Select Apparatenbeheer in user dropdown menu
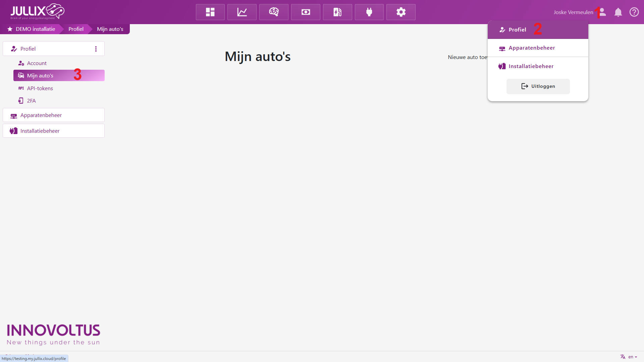This screenshot has width=644, height=362. click(x=532, y=48)
